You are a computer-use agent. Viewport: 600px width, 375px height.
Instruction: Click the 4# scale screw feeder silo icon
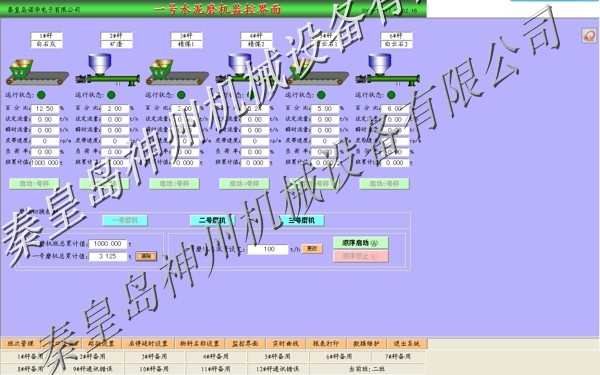(240, 64)
